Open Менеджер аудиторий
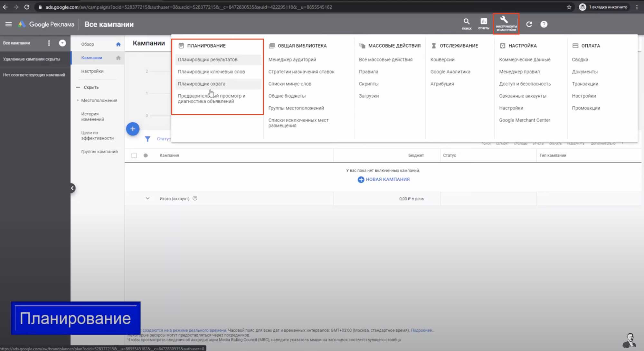The height and width of the screenshot is (351, 644). tap(292, 60)
